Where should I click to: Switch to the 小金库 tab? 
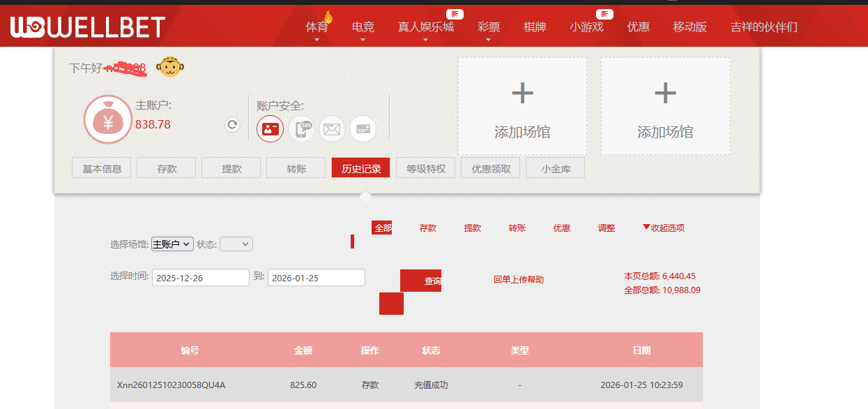point(555,168)
